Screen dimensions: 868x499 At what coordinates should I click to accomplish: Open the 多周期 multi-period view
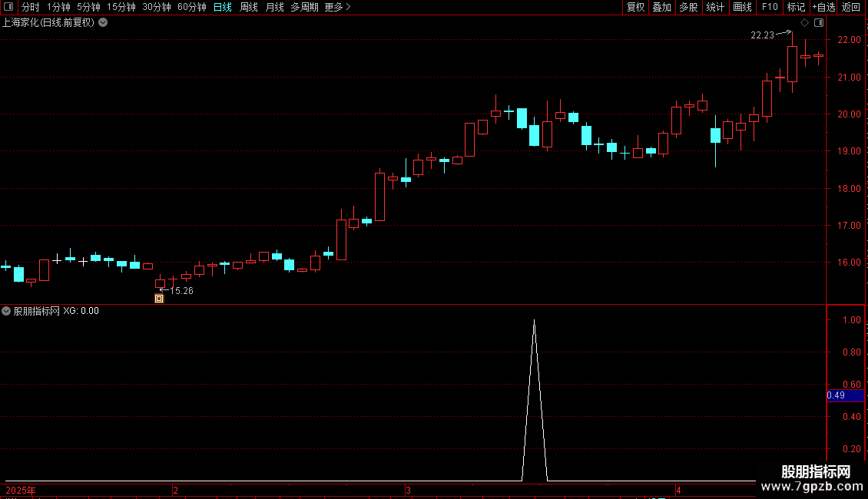click(304, 7)
